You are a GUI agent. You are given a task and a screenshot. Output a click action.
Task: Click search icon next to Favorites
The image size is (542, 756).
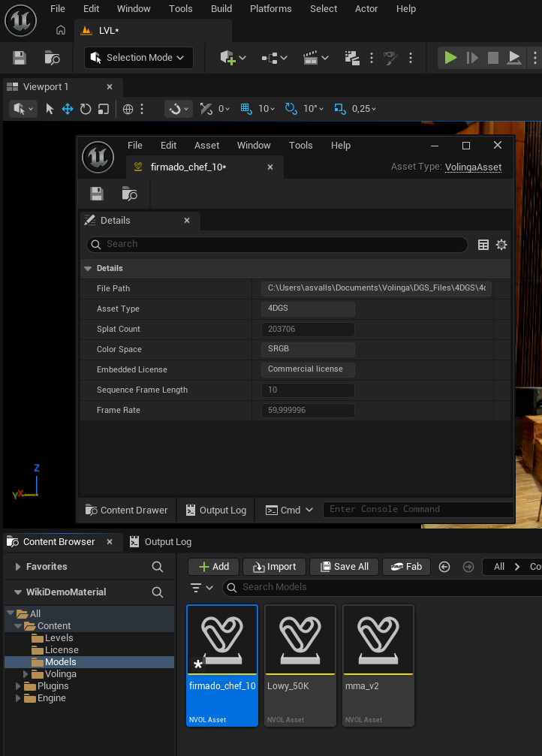click(157, 567)
